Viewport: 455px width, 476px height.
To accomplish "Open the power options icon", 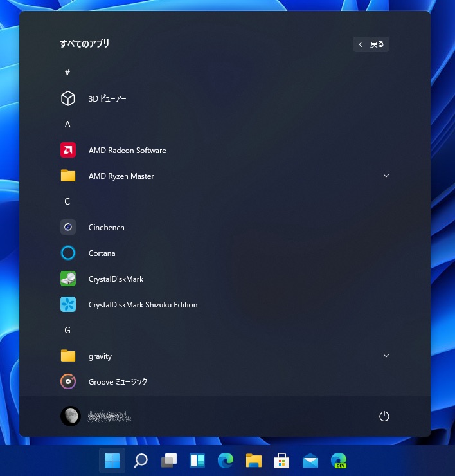I will tap(384, 416).
